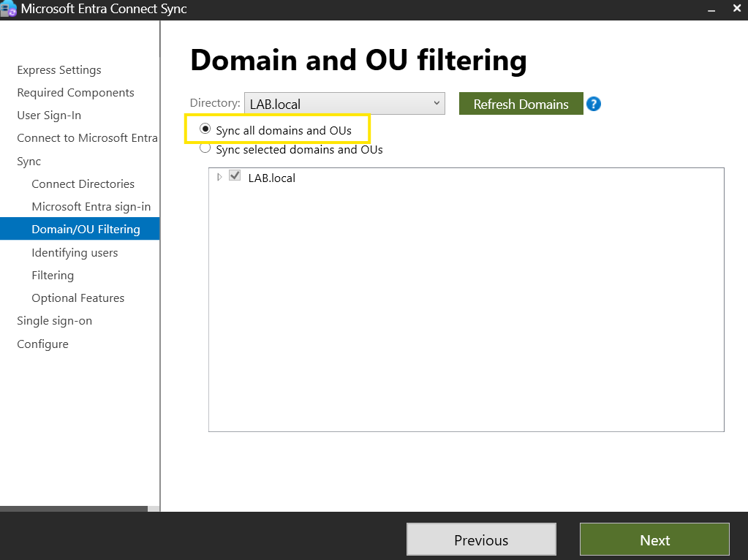
Task: Select Sync selected domains and OUs option
Action: click(x=205, y=148)
